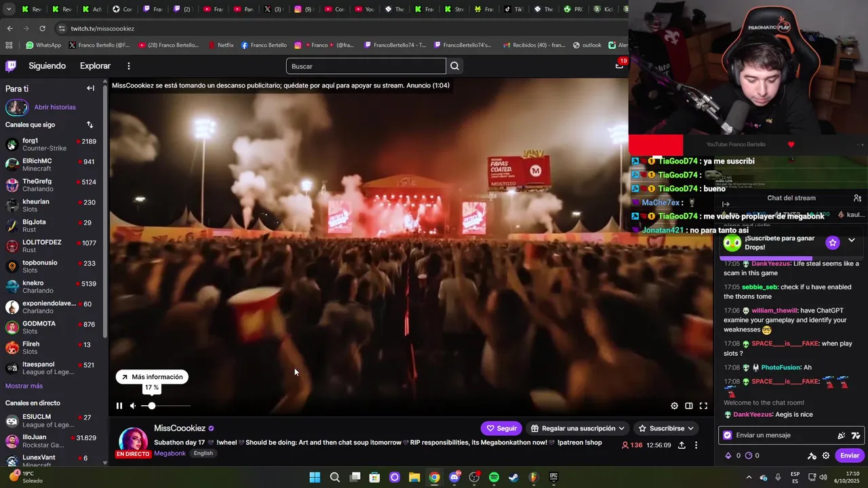Click the Seguir button
The width and height of the screenshot is (868, 488).
coord(501,428)
